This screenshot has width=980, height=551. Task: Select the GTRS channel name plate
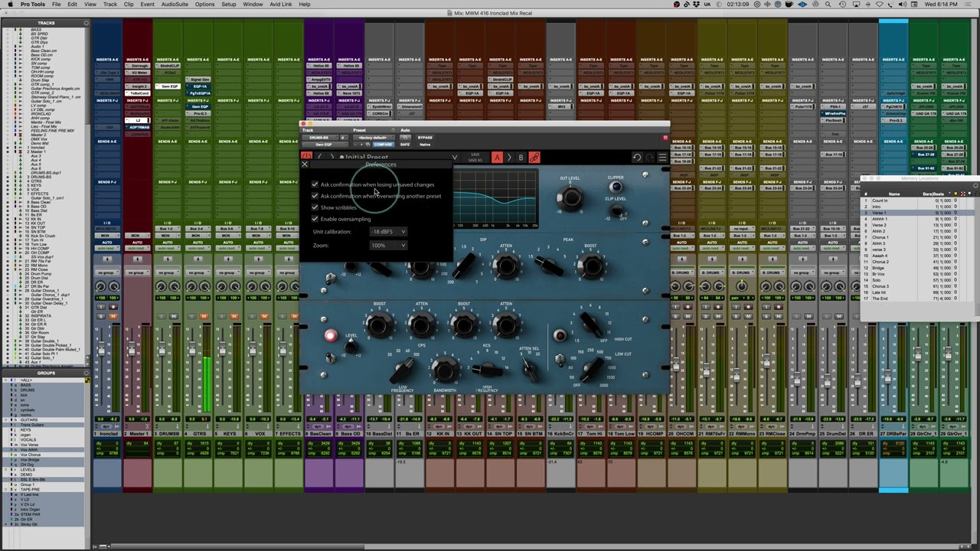pos(198,434)
